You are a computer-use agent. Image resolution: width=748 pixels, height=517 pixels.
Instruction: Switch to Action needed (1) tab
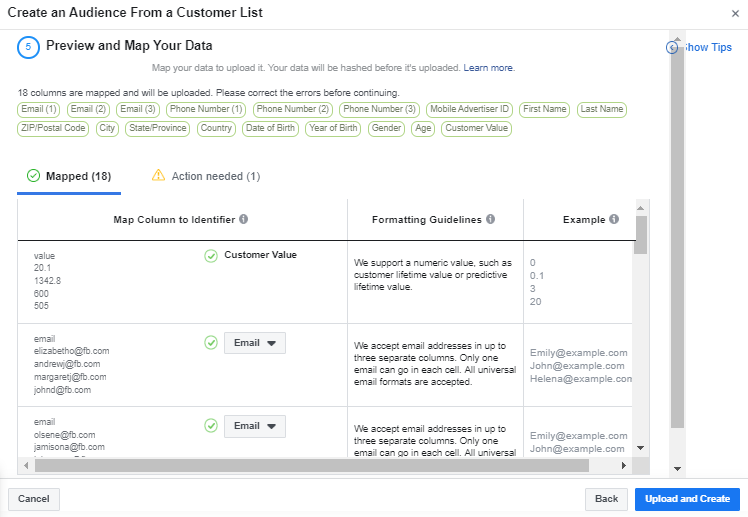(206, 176)
